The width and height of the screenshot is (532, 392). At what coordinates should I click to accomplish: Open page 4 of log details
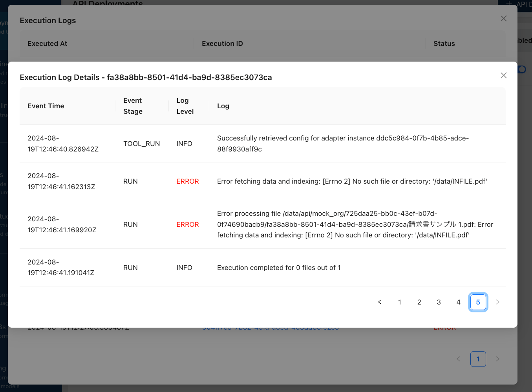458,302
